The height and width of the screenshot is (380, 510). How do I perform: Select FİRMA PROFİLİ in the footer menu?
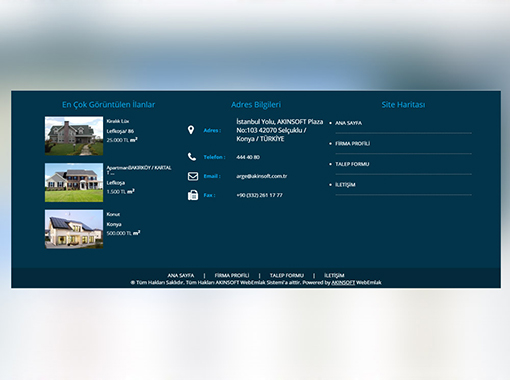(x=232, y=275)
